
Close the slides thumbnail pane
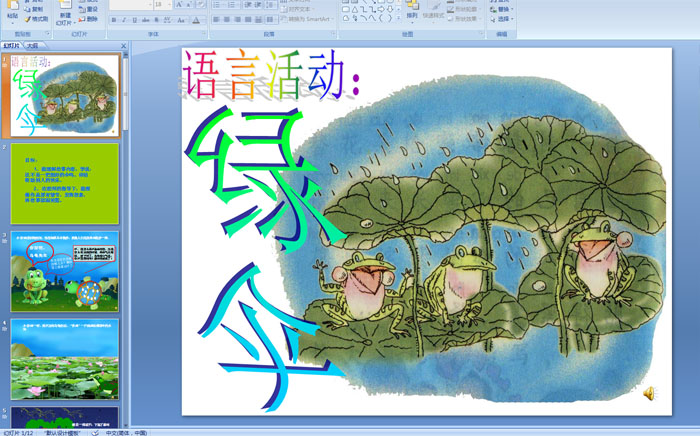124,46
